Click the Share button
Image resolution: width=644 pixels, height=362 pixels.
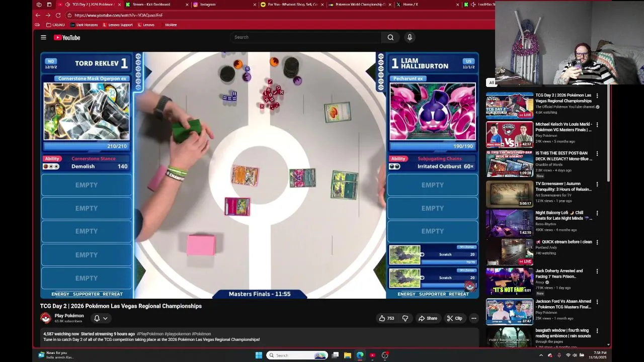click(428, 318)
